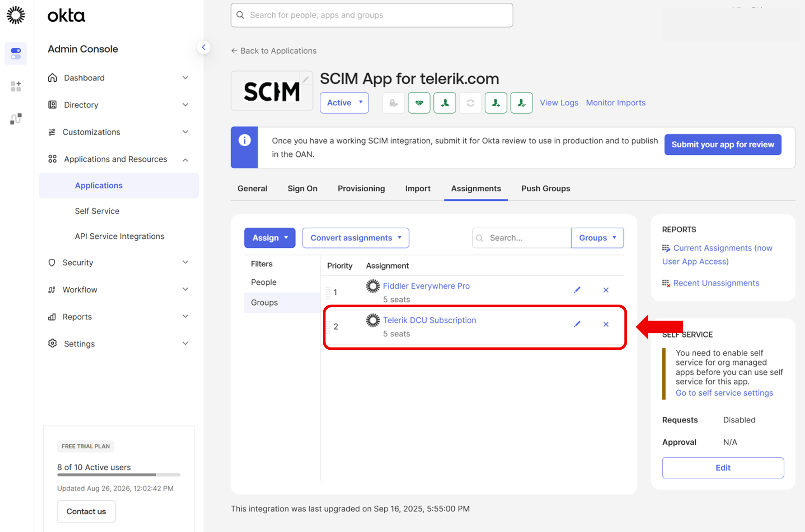Open Self Service in the sidebar
The height and width of the screenshot is (532, 805).
tap(97, 211)
